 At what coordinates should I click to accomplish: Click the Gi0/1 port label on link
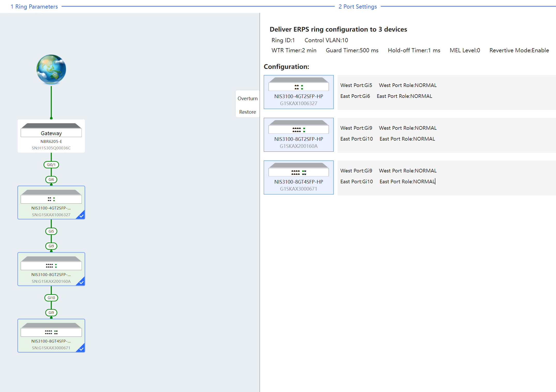(x=51, y=165)
